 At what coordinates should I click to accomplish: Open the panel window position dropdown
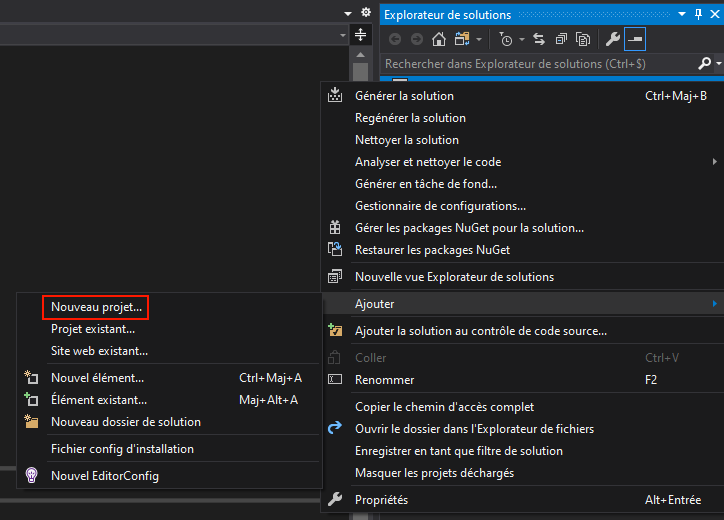(x=682, y=14)
